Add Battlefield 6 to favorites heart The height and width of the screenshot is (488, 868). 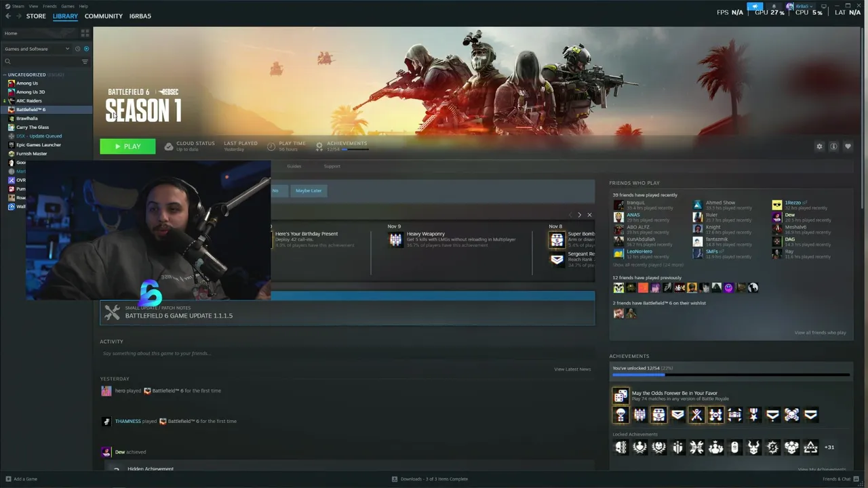pyautogui.click(x=848, y=146)
